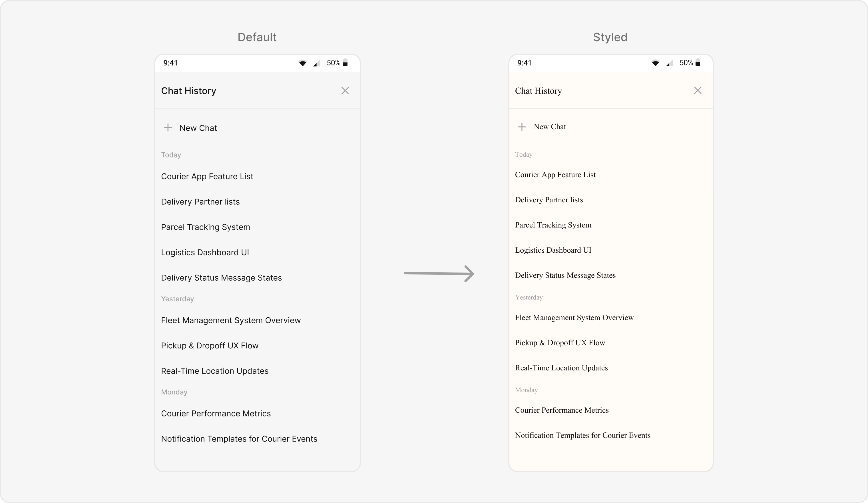Open Logistics Dashboard UI in Styled panel
The image size is (868, 503).
[553, 250]
